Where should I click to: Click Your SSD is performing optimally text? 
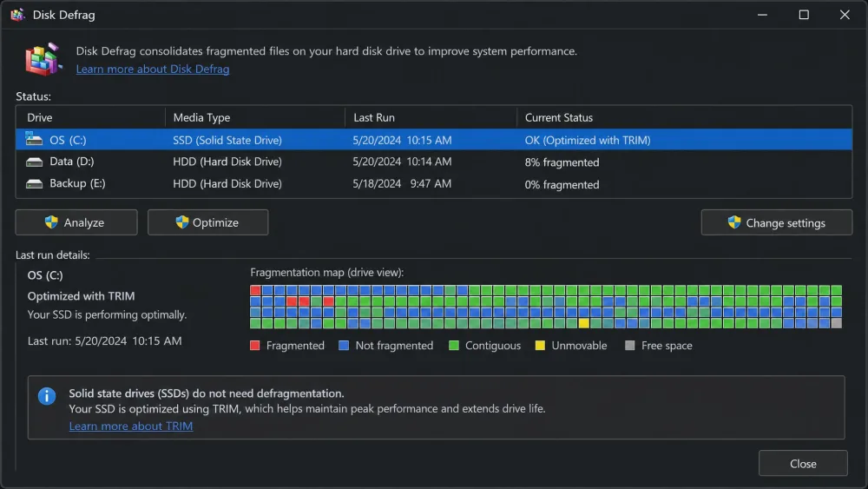[107, 314]
